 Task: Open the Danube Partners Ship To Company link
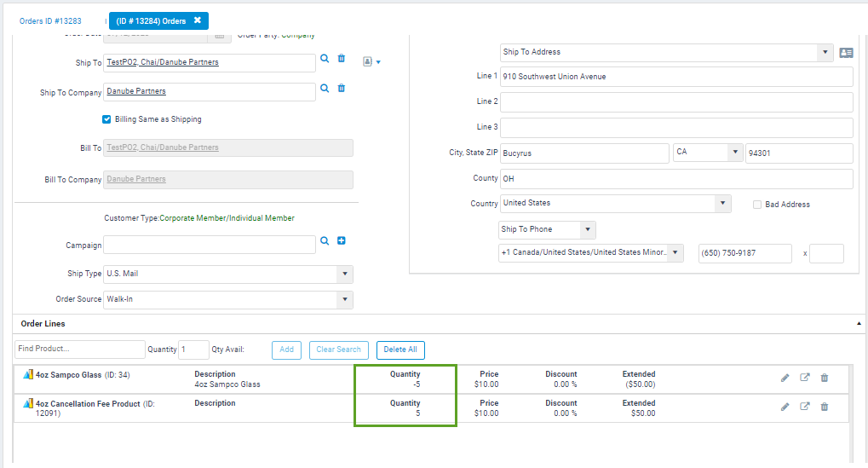(136, 91)
